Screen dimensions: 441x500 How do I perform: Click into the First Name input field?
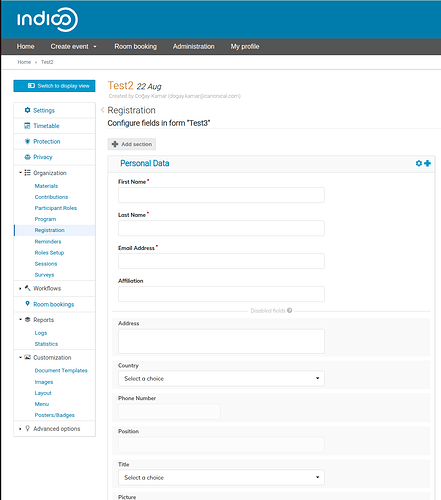[x=221, y=195]
